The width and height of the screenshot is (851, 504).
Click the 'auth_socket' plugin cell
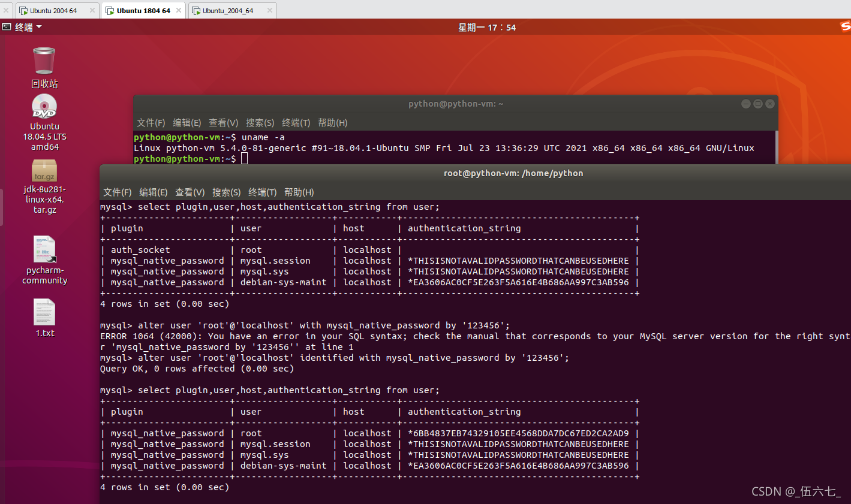point(140,250)
